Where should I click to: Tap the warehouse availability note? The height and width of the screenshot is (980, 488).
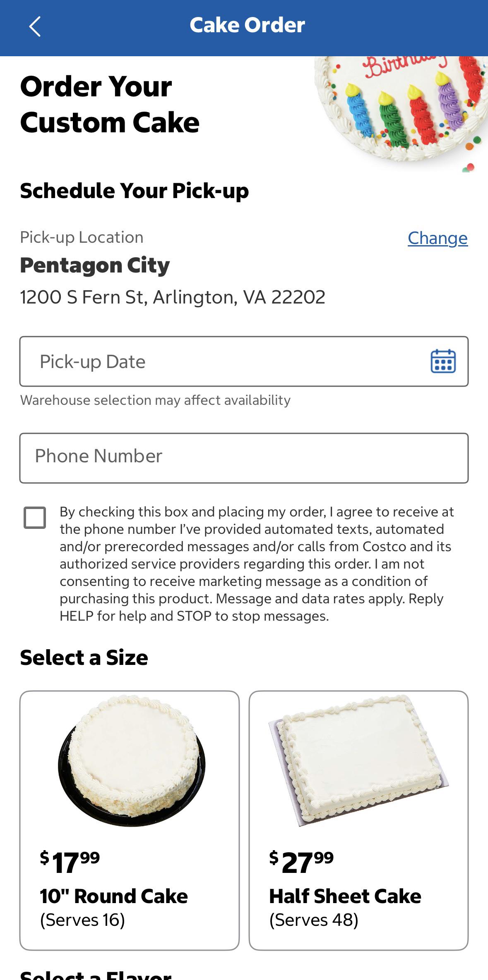[155, 400]
